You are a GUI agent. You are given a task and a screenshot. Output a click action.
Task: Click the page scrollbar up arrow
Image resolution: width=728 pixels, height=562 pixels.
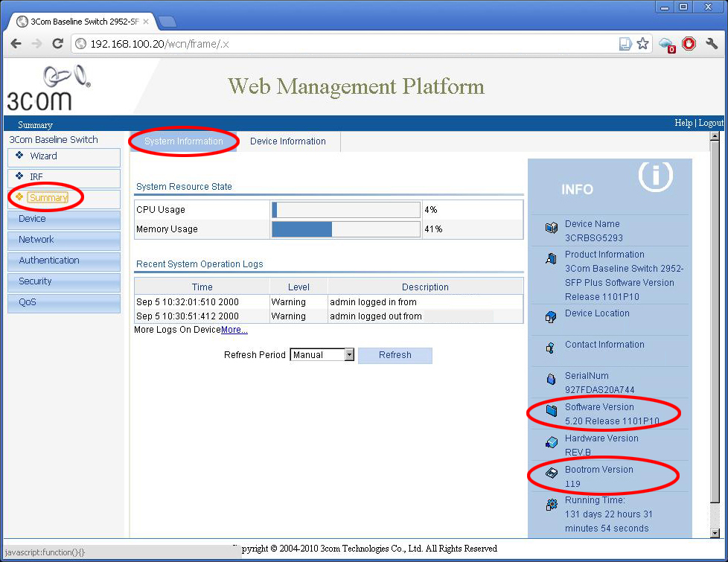[x=715, y=136]
